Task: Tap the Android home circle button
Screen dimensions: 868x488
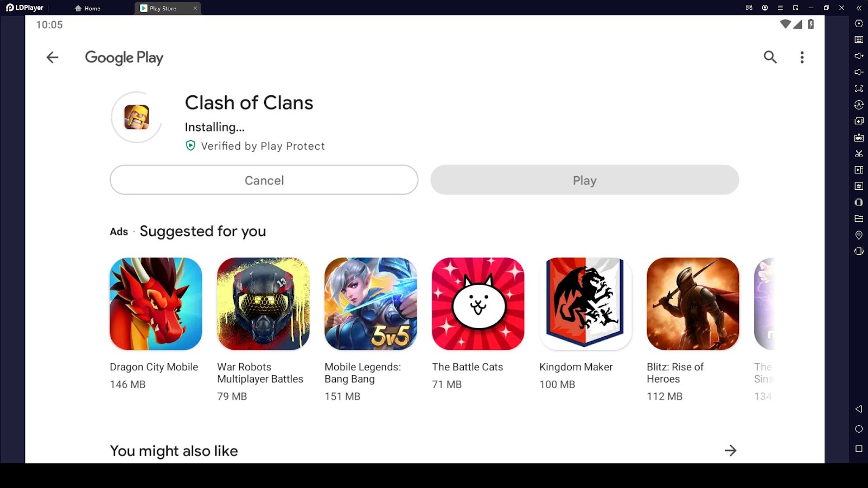Action: tap(859, 429)
